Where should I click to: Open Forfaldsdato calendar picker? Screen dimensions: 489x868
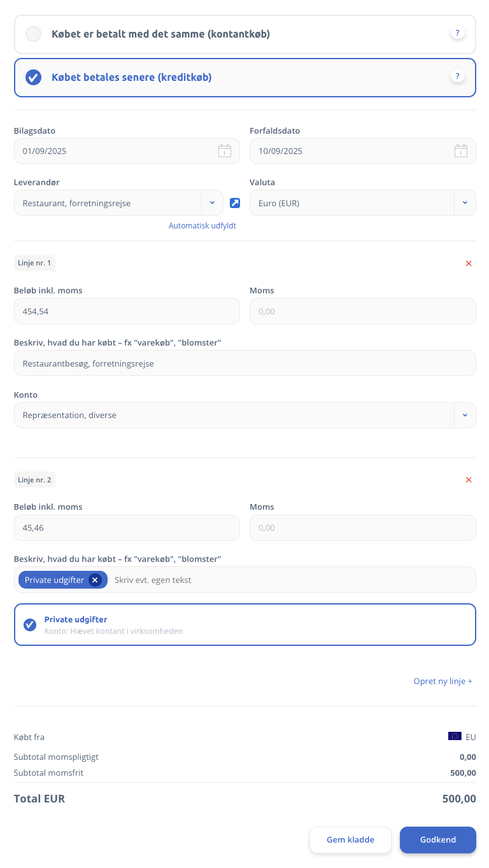coord(460,151)
